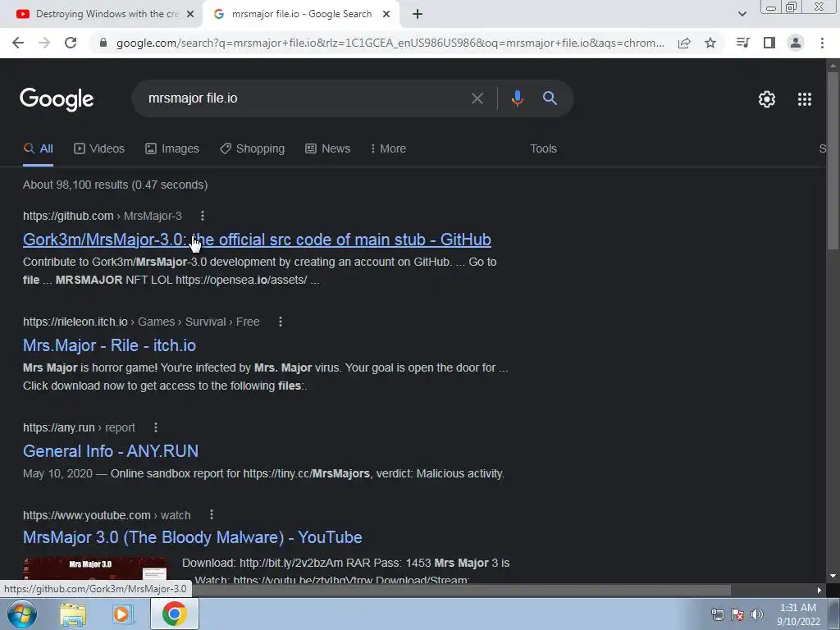Click the network tray icon

point(717,614)
